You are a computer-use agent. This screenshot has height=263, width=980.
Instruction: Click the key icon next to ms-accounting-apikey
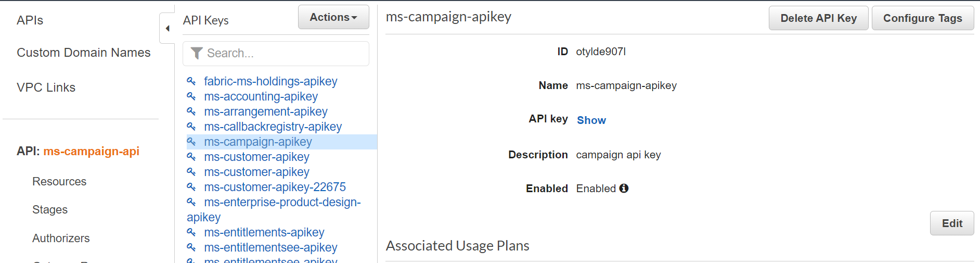tap(191, 96)
